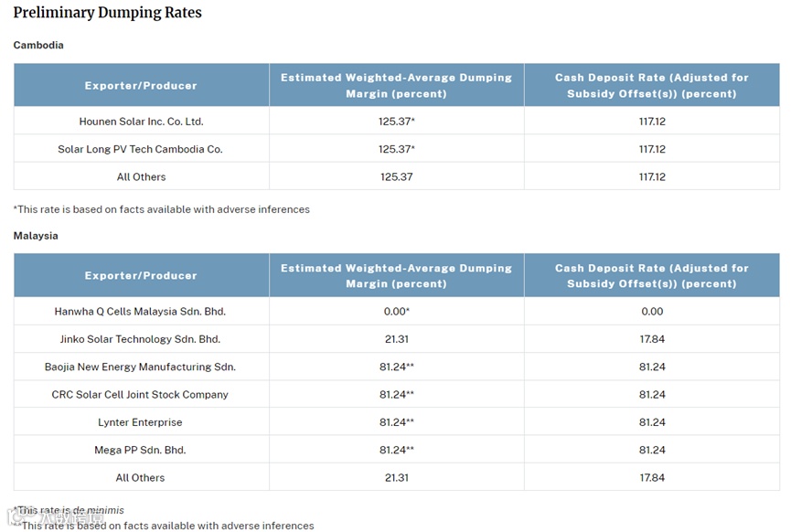Screen dimensions: 791x532
Task: Click the 117.12 deposit rate for Hounen Solar
Action: tap(652, 122)
